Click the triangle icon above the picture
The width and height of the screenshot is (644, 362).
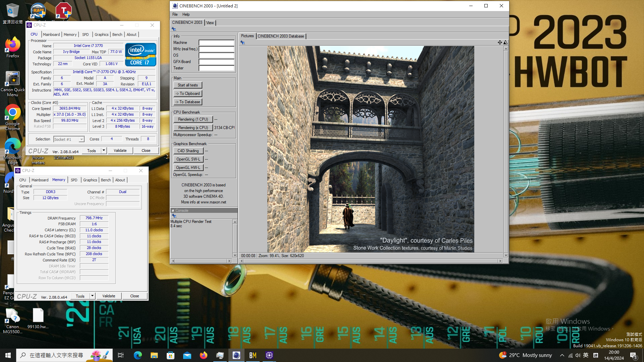tap(505, 42)
